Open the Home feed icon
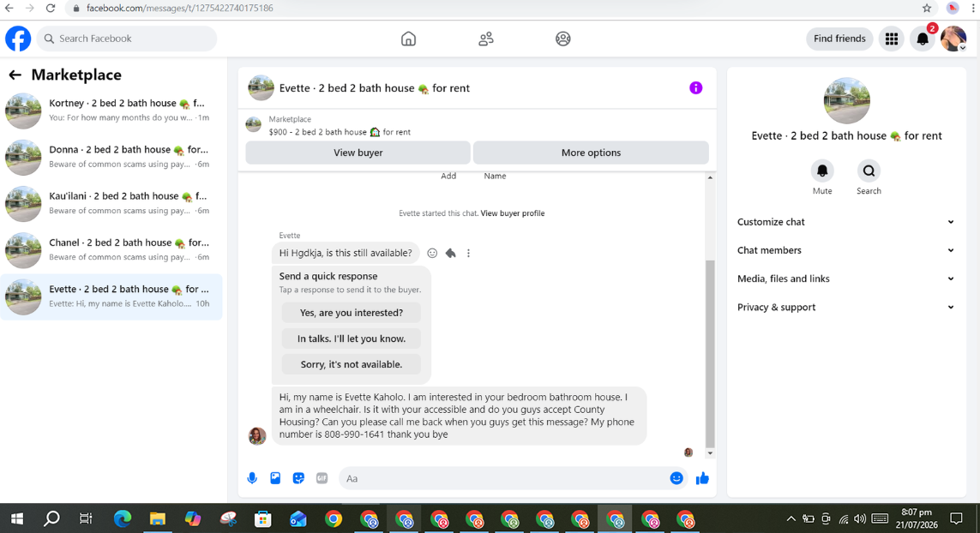 408,39
